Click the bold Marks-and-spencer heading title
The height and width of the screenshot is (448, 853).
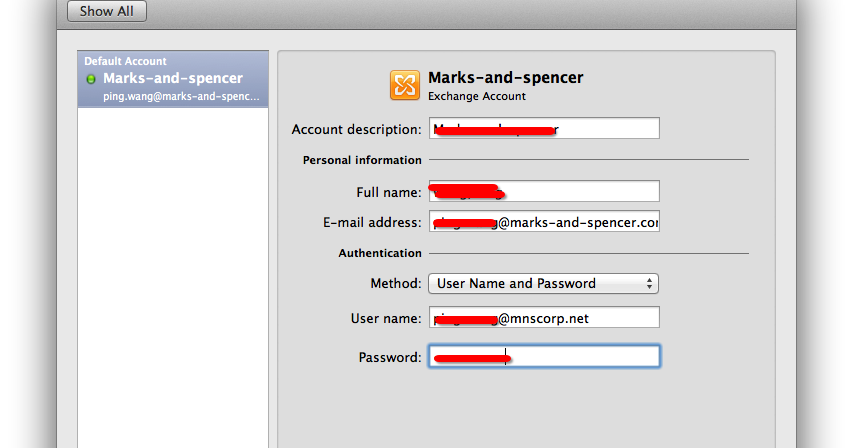(x=505, y=78)
